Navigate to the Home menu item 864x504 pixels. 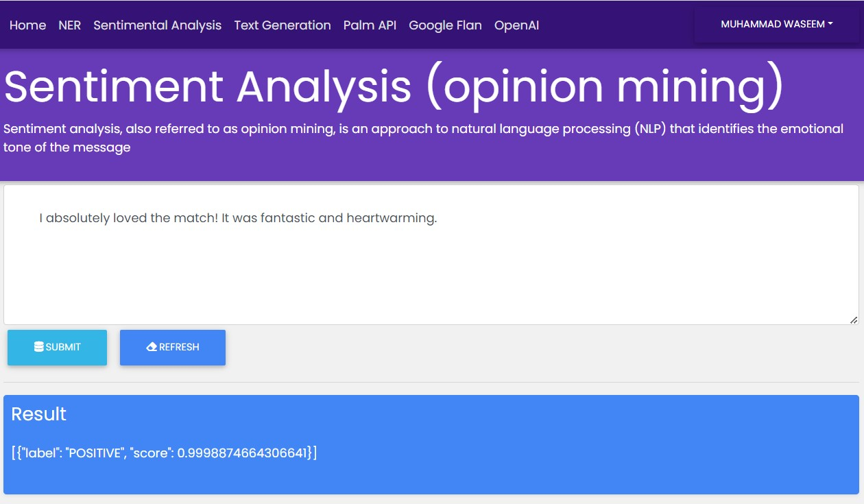[28, 25]
